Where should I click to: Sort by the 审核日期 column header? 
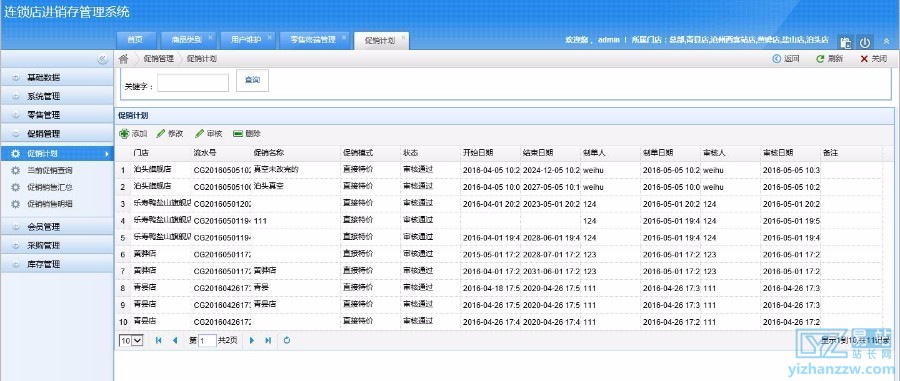[x=790, y=153]
